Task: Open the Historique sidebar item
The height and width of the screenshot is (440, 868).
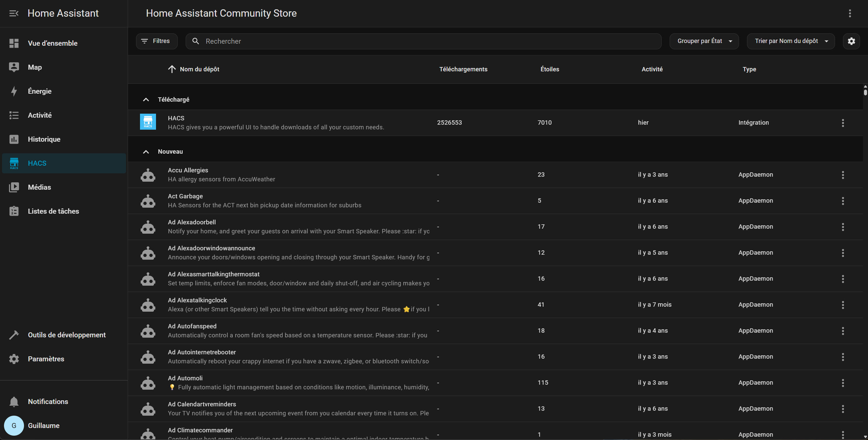Action: (44, 139)
